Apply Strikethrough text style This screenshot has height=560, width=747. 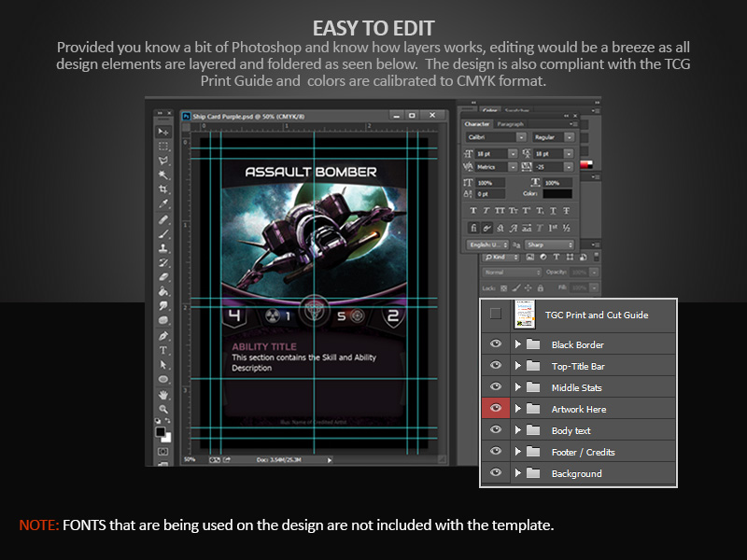pos(567,211)
